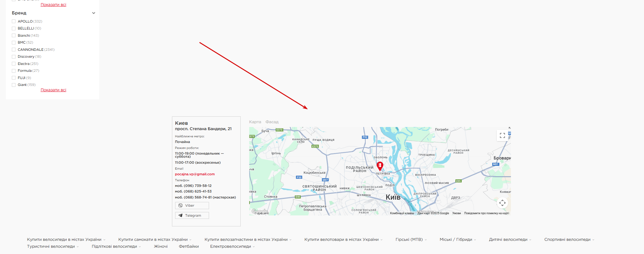Image resolution: width=644 pixels, height=254 pixels.
Task: Expand the Туристичні велосипеди menu
Action: tap(53, 246)
